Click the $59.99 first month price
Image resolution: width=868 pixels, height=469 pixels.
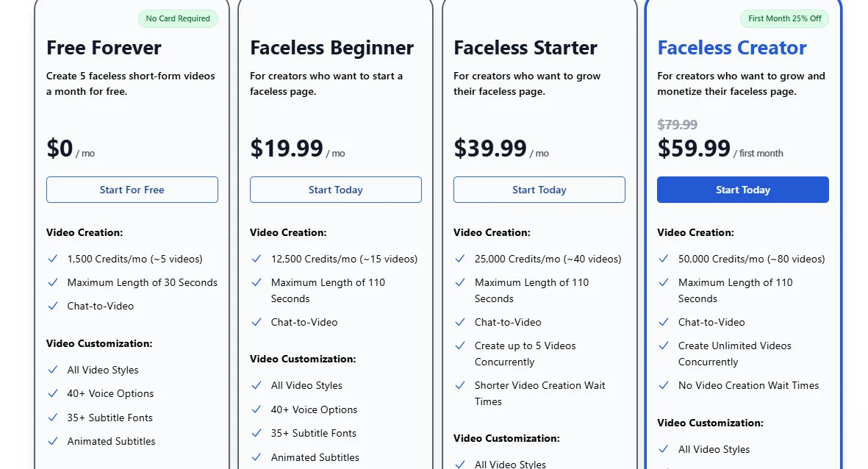[694, 148]
